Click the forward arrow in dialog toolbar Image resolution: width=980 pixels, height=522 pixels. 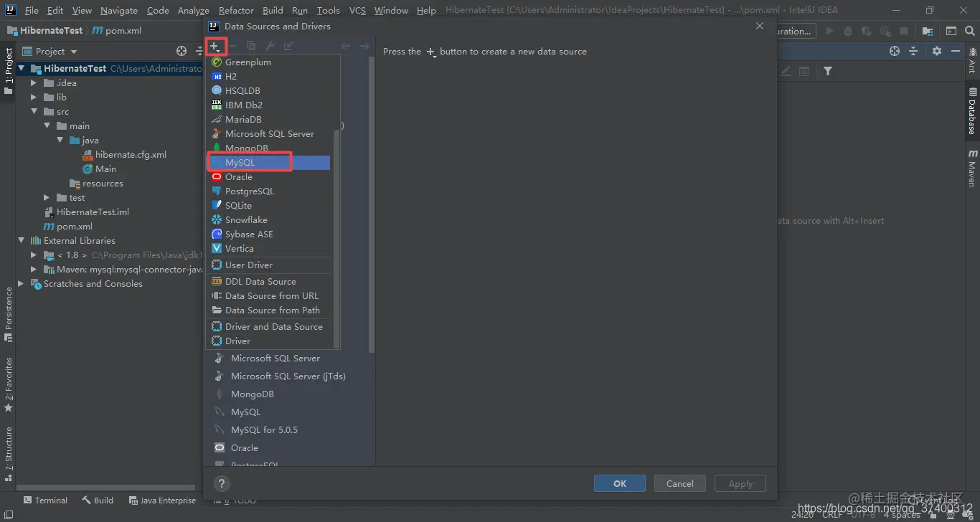click(364, 46)
